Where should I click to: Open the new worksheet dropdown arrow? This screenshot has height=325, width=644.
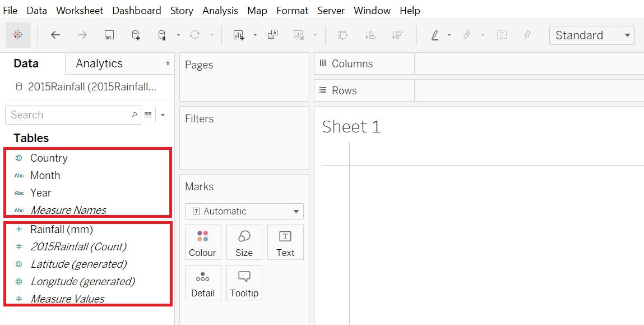pos(255,35)
